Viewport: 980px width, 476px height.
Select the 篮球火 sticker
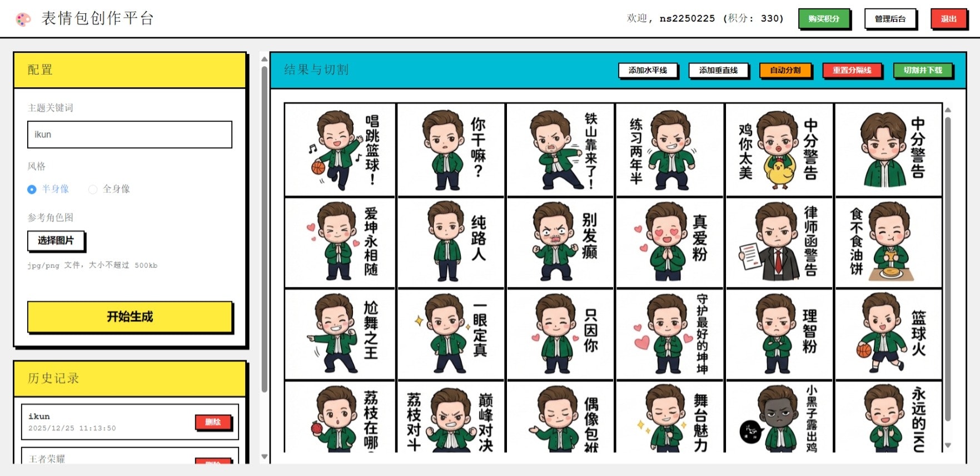pyautogui.click(x=888, y=334)
